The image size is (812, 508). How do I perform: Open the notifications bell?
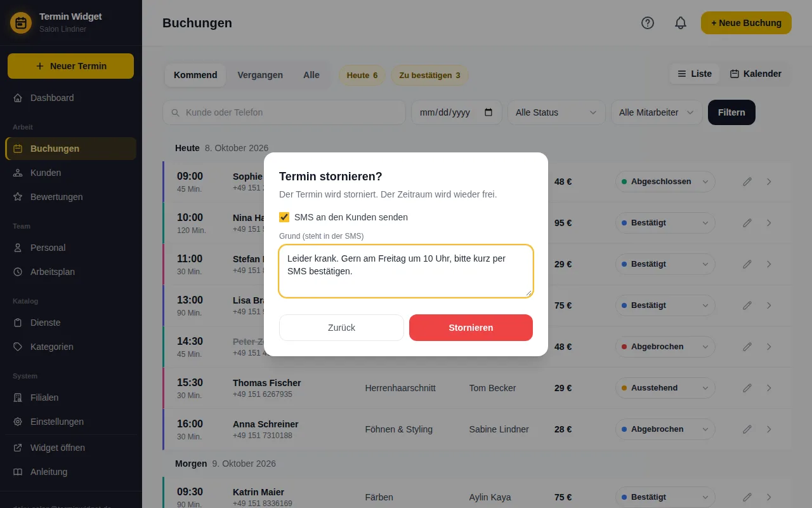pyautogui.click(x=681, y=23)
